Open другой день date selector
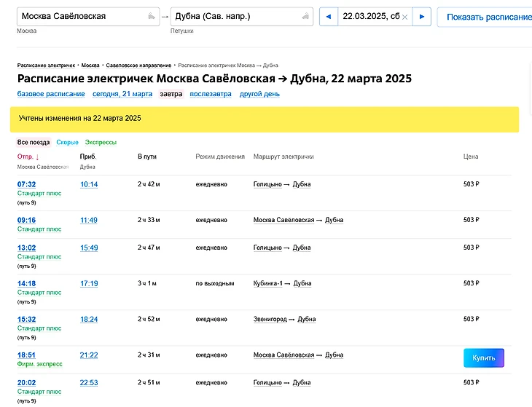This screenshot has height=407, width=532. click(x=259, y=94)
